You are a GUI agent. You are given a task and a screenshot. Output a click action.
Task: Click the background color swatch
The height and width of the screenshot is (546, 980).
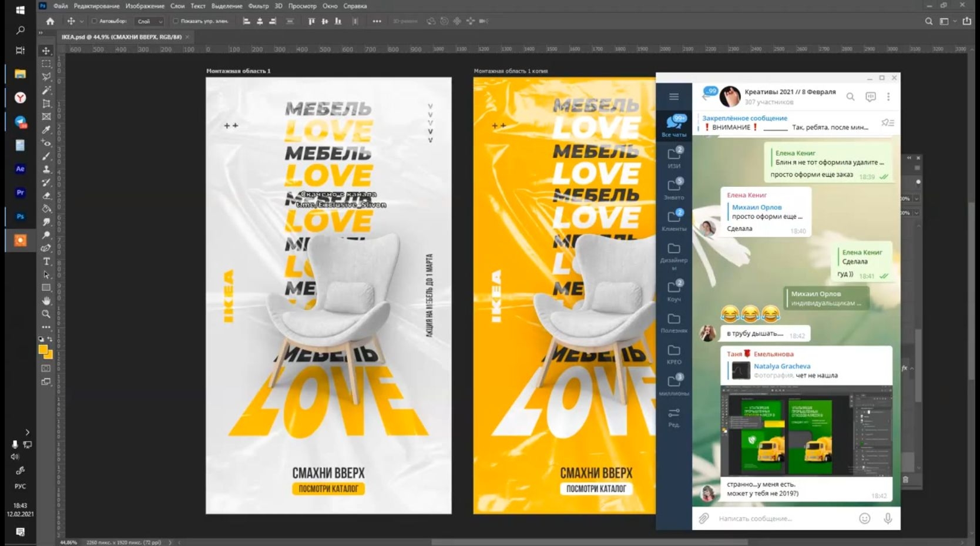point(49,355)
